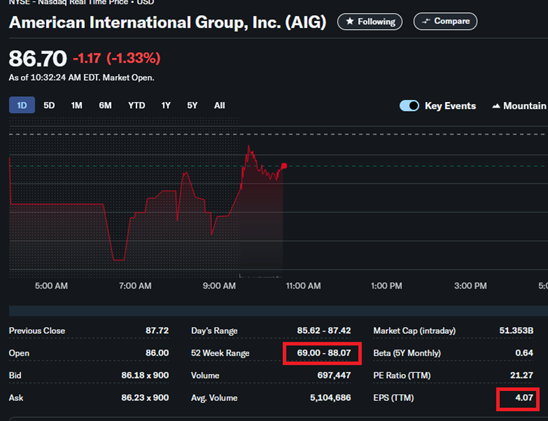This screenshot has height=421, width=548.
Task: Click the red current price marker on chart
Action: click(284, 166)
